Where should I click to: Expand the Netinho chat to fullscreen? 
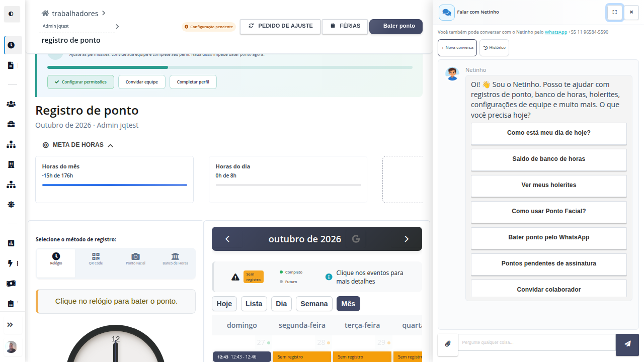[x=615, y=12]
